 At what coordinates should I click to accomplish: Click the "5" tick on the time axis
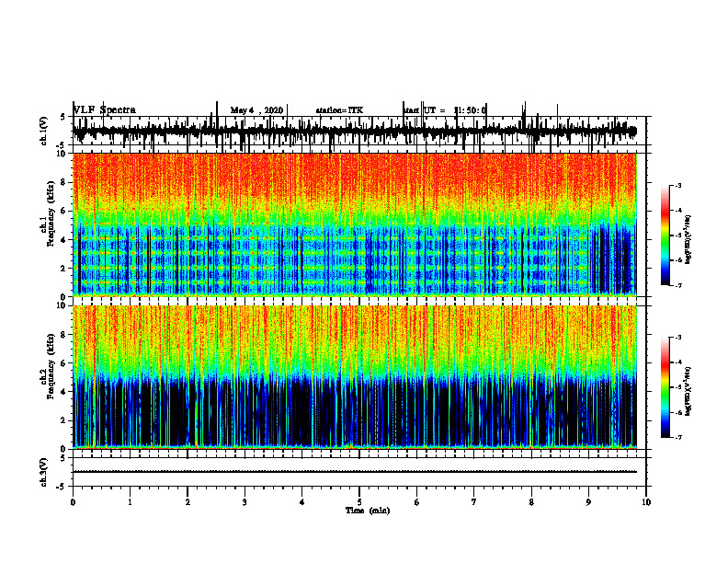(x=359, y=502)
